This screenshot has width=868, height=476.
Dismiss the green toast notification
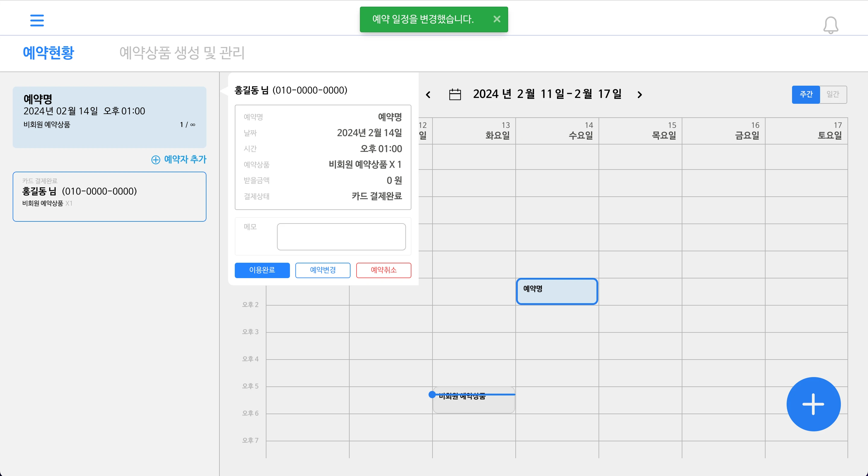pos(497,19)
